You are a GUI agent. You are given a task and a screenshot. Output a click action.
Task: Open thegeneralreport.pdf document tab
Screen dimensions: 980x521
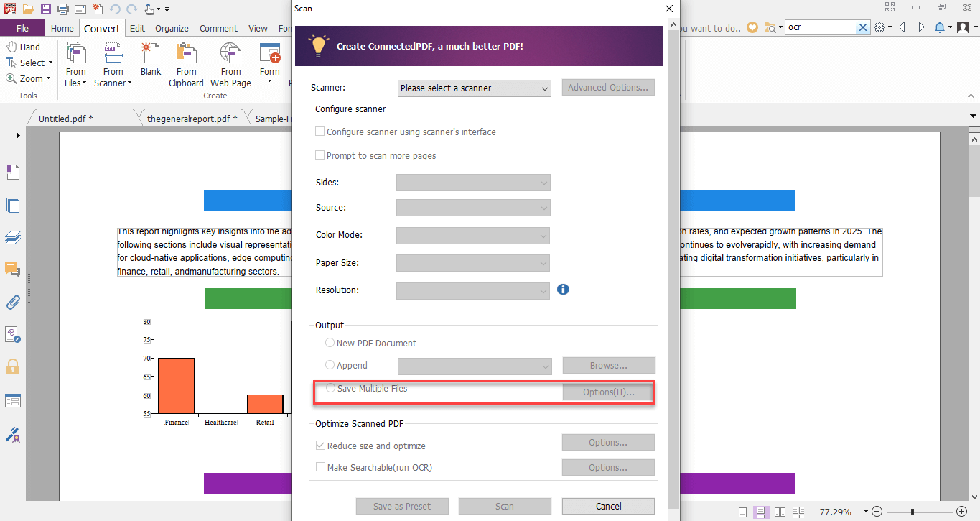[x=192, y=119]
